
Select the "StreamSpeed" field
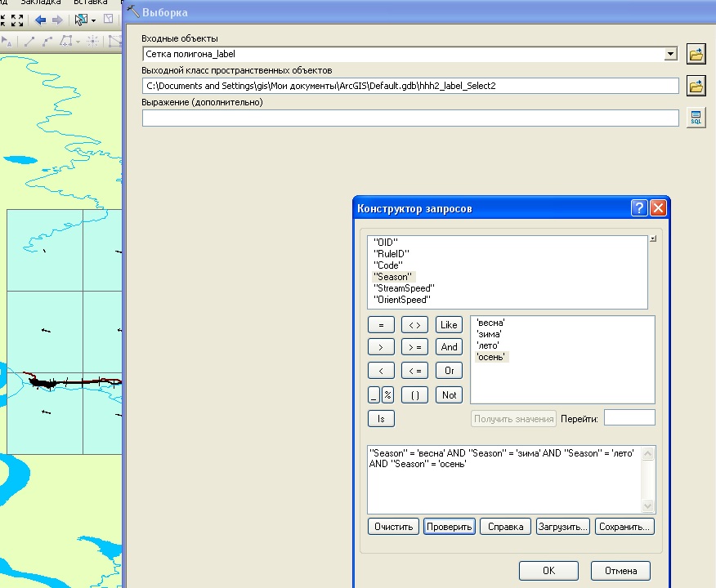(x=404, y=288)
